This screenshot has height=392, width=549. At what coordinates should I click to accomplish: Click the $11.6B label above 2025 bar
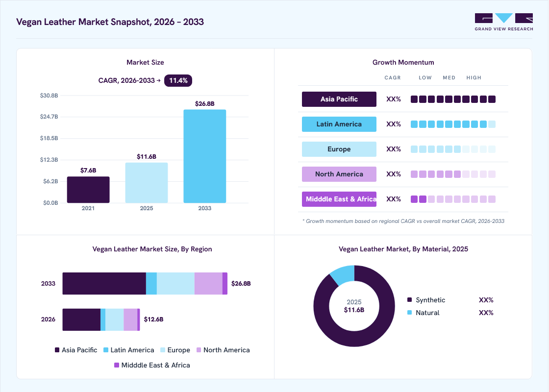point(147,156)
